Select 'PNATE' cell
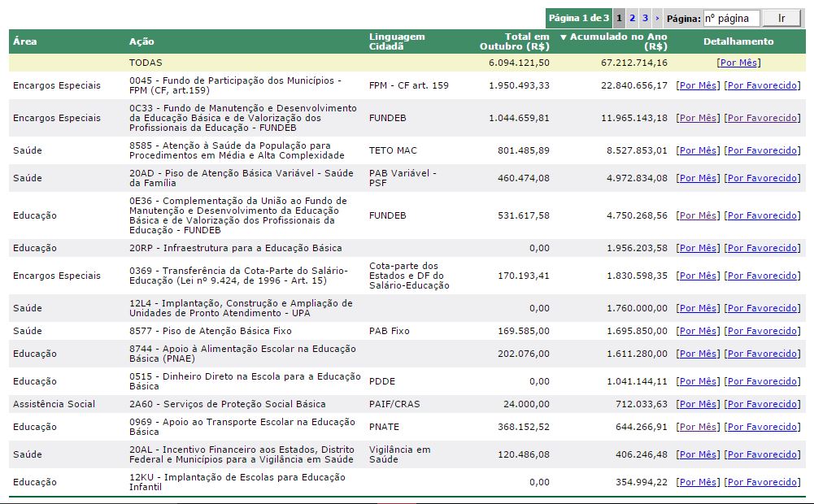 click(384, 427)
